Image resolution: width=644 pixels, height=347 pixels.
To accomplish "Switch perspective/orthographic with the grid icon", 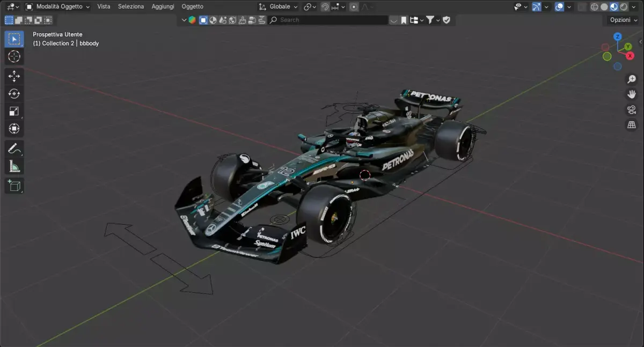I will point(632,124).
